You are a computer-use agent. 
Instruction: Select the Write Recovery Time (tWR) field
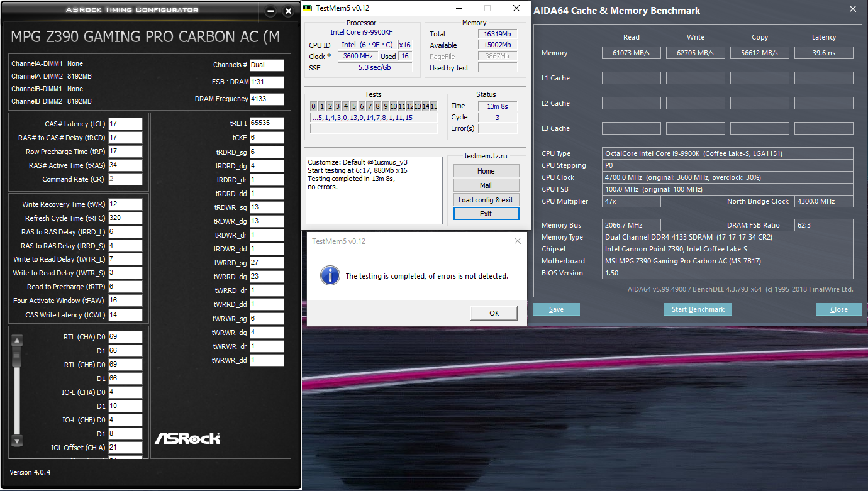click(125, 204)
